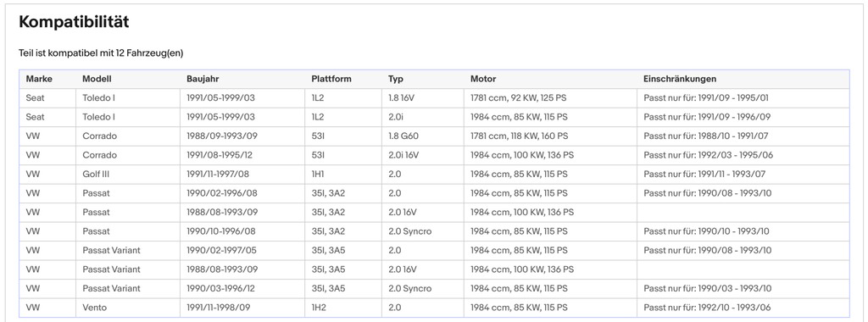This screenshot has width=868, height=322.
Task: Click 'Passt nur für: 1990/08 - 1993/10' in Passat row
Action: (x=708, y=193)
